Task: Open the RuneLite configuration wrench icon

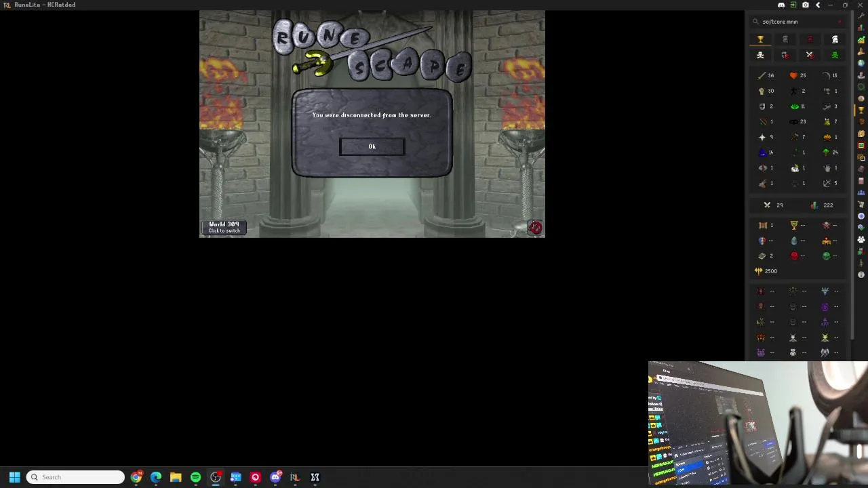Action: [861, 16]
